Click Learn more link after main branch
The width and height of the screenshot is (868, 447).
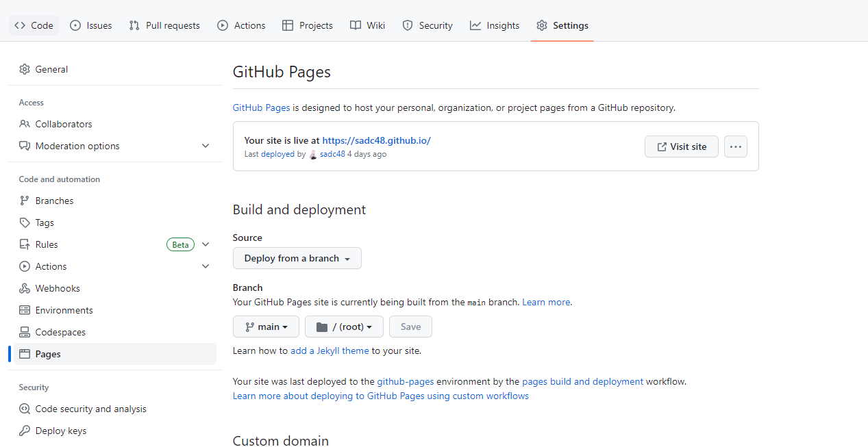click(546, 302)
